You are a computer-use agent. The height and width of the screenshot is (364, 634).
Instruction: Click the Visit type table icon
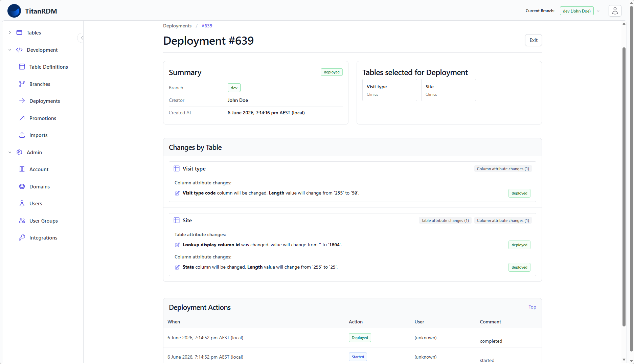pos(177,168)
